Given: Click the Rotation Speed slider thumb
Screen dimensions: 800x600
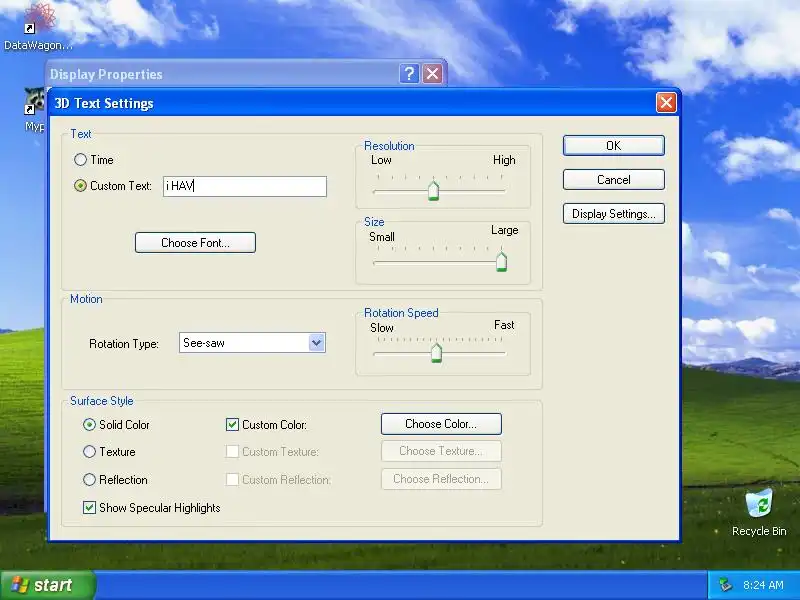Looking at the screenshot, I should [436, 353].
